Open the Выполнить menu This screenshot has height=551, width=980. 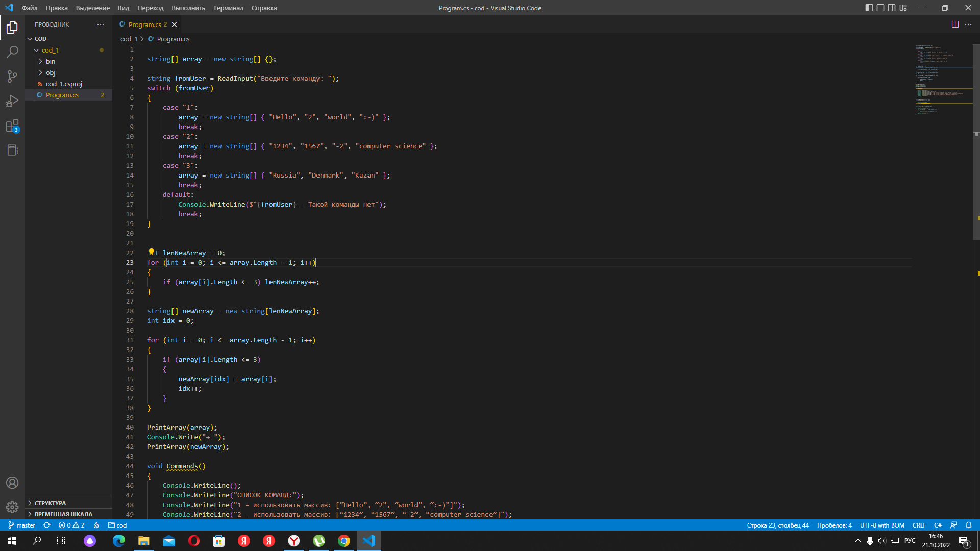(188, 8)
